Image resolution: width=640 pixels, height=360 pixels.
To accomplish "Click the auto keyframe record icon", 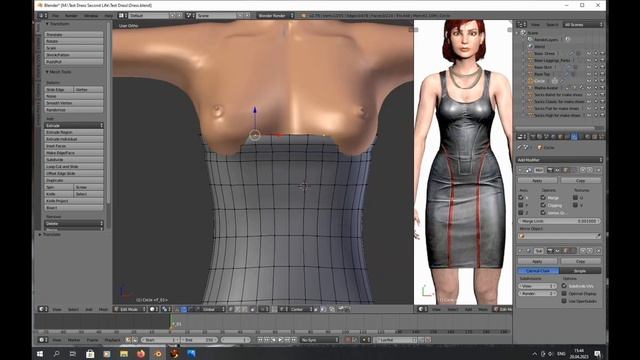I will point(348,340).
